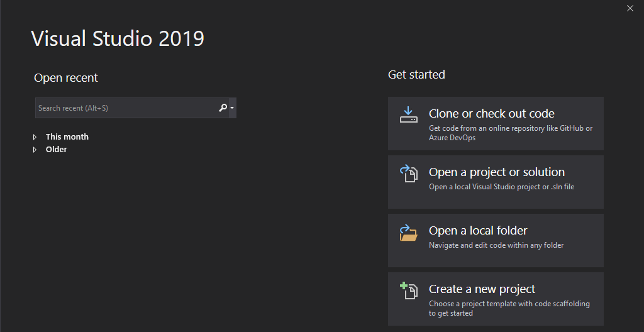Choose the Open a local folder title
644x332 pixels.
click(x=478, y=231)
